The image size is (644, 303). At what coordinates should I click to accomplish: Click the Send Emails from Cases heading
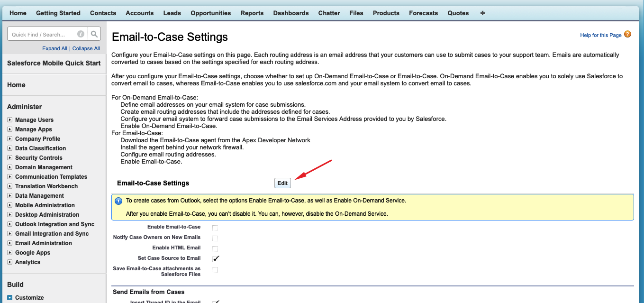point(149,292)
